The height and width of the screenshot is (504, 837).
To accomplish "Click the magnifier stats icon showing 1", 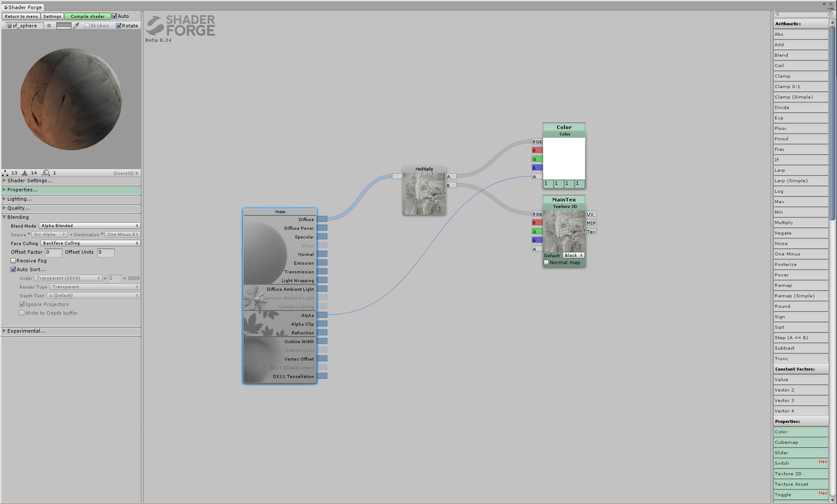I will click(x=46, y=173).
